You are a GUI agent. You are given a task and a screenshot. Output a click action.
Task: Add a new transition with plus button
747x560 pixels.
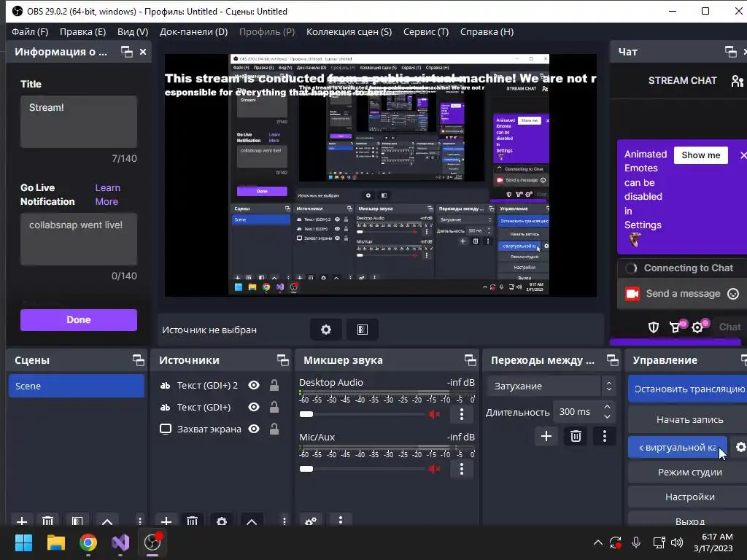coord(546,436)
